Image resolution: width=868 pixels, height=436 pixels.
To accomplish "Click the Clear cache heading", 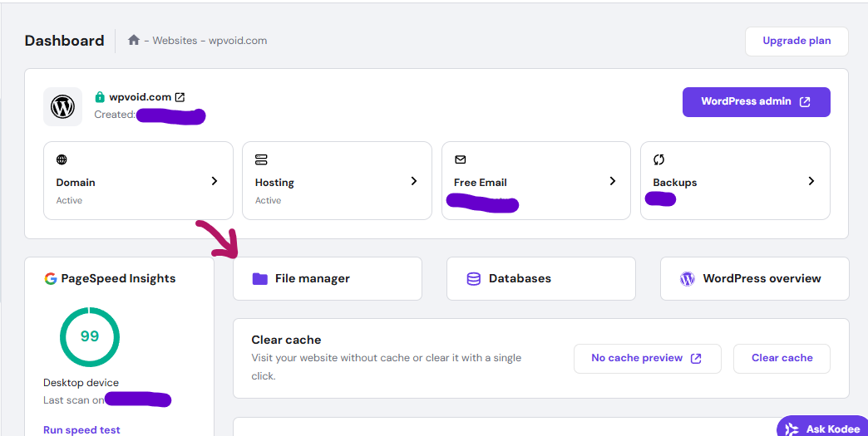I will pyautogui.click(x=286, y=340).
